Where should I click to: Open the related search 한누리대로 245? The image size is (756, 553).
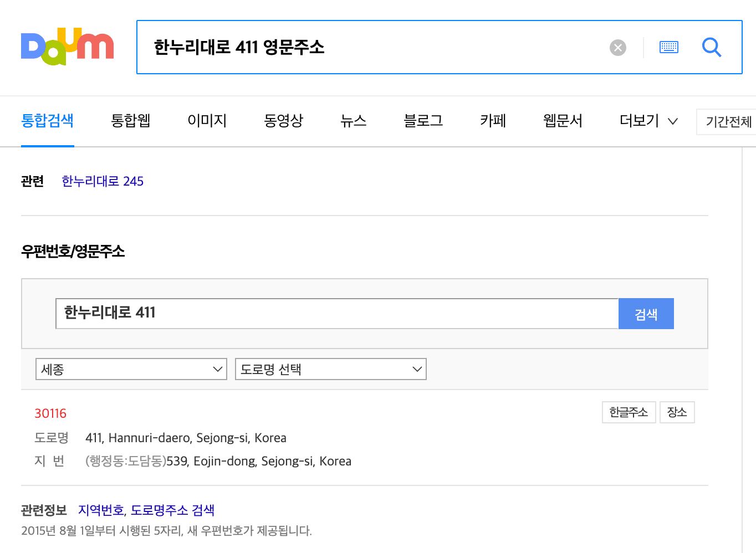pyautogui.click(x=103, y=181)
